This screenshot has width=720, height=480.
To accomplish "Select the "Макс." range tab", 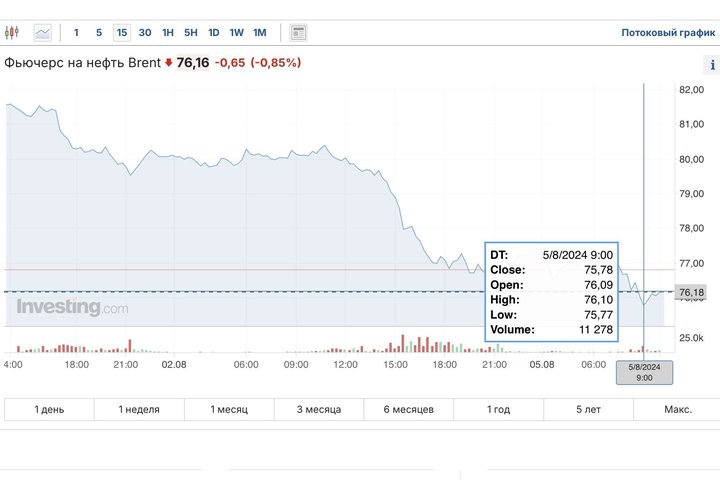I will click(x=677, y=410).
